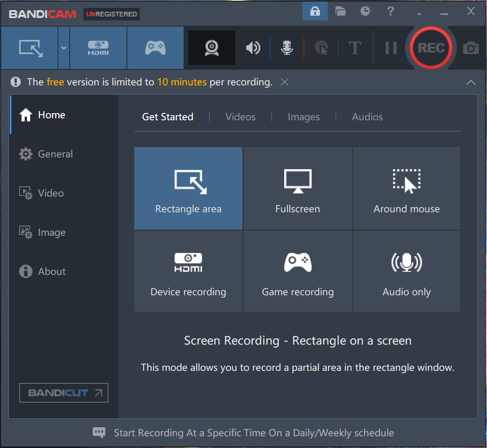Select HDMI device recording mode in toolbar
Screen dimensions: 487x448
(x=98, y=48)
